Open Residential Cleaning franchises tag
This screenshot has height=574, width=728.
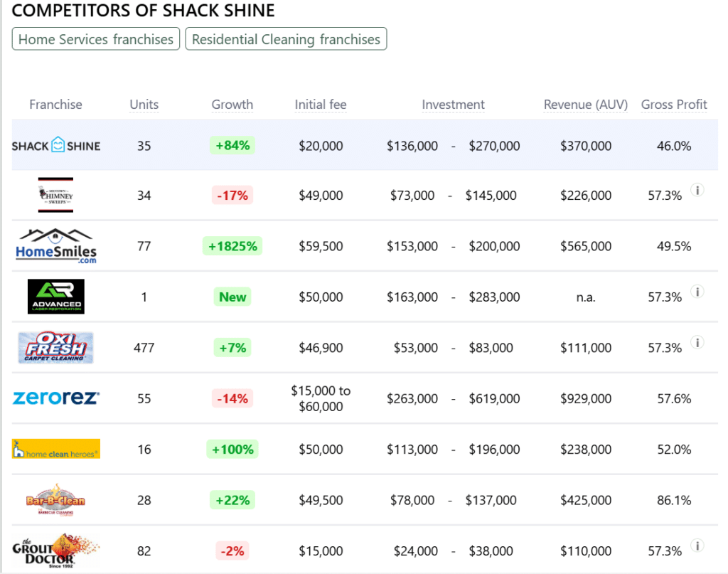point(286,39)
